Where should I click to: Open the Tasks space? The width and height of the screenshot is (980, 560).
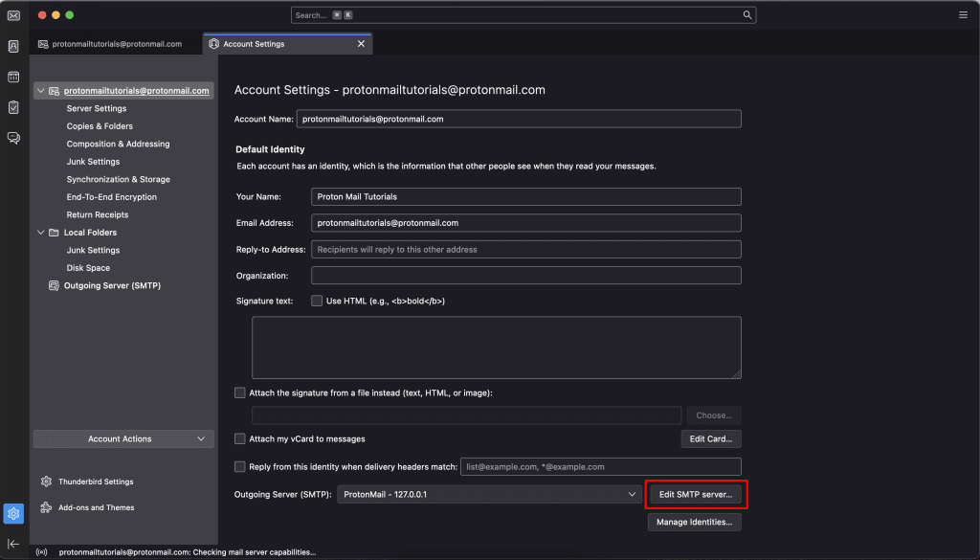[x=13, y=107]
